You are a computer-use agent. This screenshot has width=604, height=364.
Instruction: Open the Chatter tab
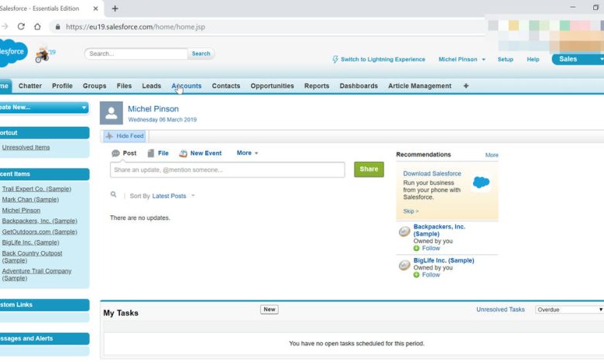[30, 86]
